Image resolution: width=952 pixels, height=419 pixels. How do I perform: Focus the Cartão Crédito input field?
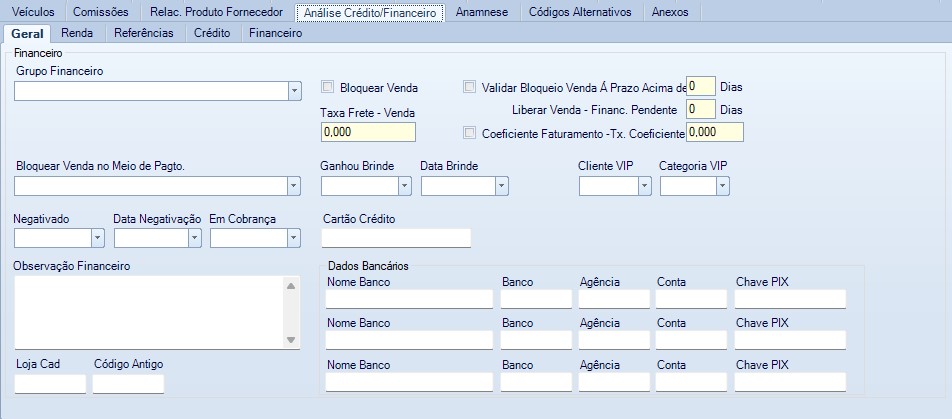pyautogui.click(x=395, y=238)
